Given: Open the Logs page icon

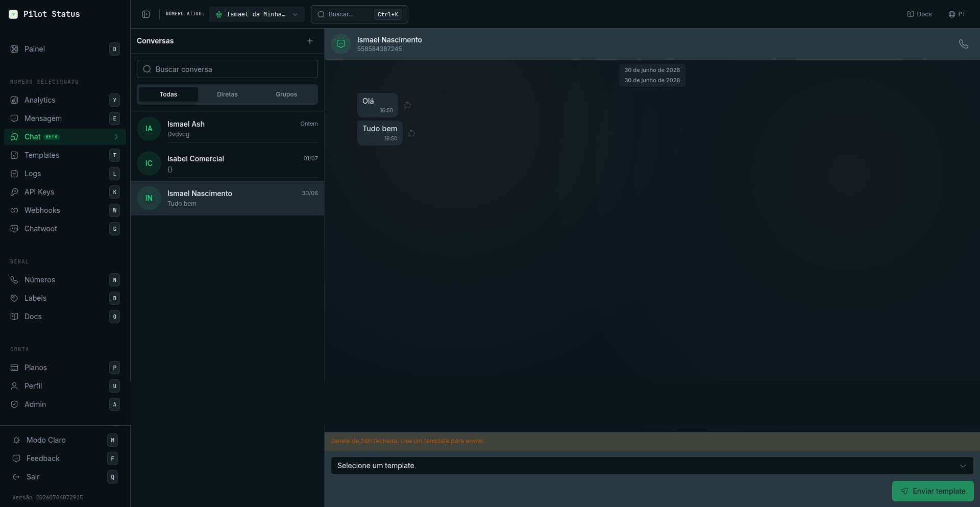Looking at the screenshot, I should tap(14, 174).
